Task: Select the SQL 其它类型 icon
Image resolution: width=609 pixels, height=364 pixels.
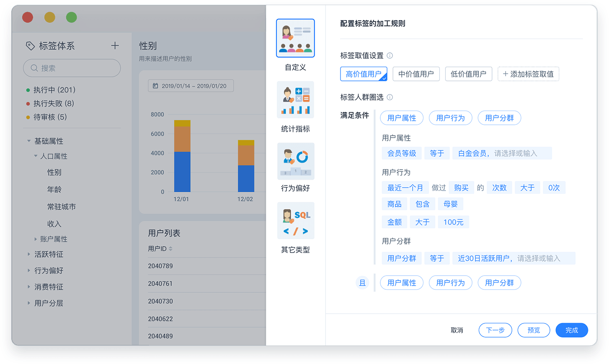Action: 295,221
